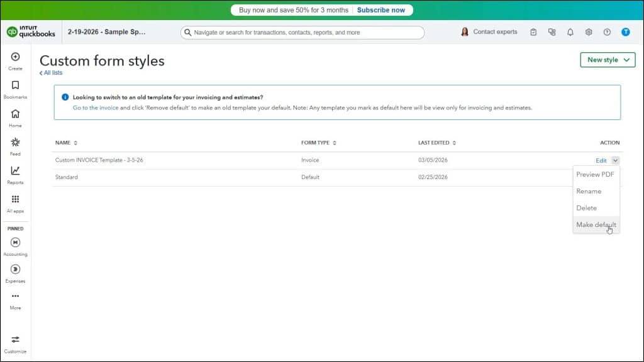Check notifications with the bell icon
The width and height of the screenshot is (644, 362).
pyautogui.click(x=570, y=32)
